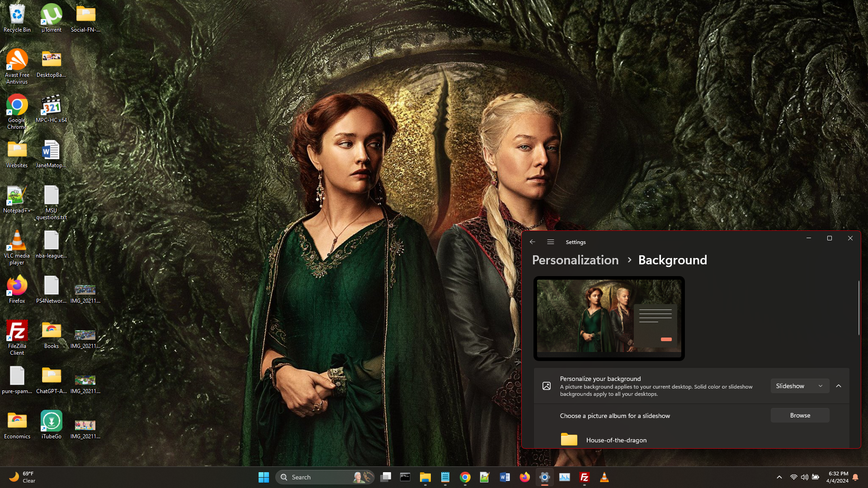Open the picture-frame app in taskbar

564,477
